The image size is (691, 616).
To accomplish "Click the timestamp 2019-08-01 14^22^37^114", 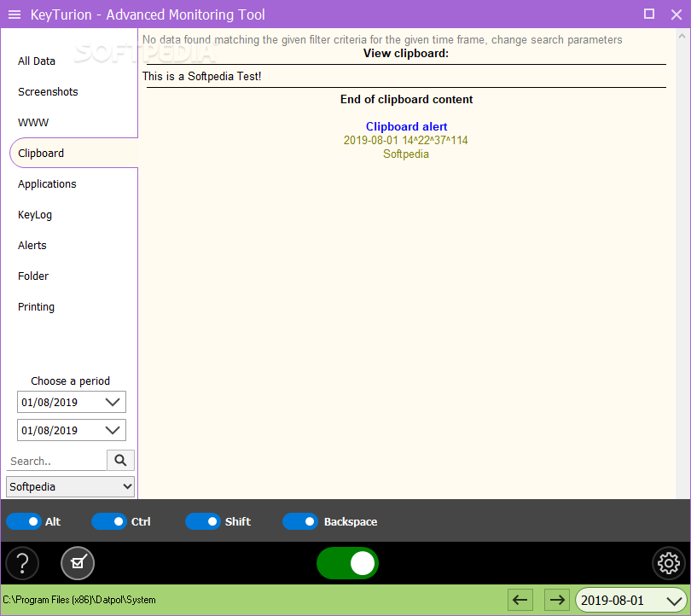I will pos(406,140).
